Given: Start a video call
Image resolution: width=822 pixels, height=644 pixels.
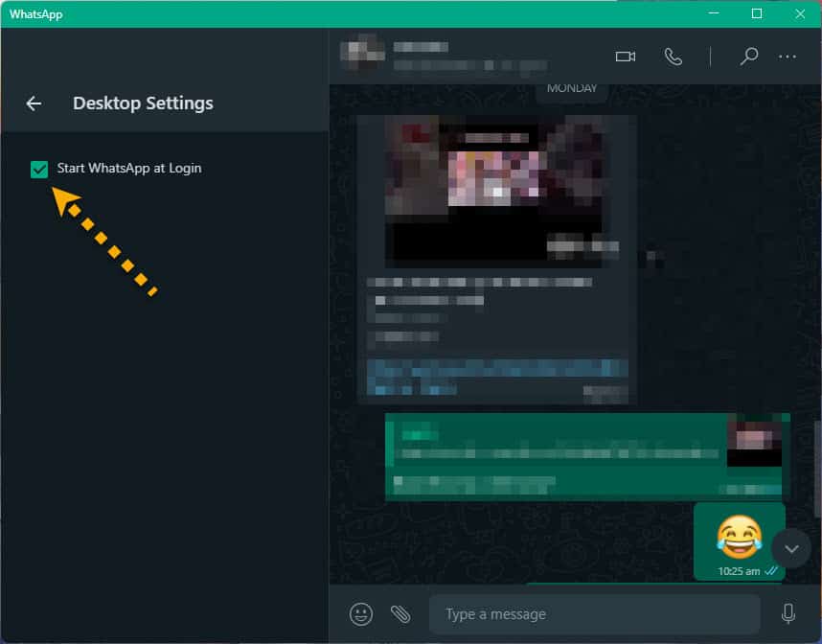Looking at the screenshot, I should (x=626, y=57).
